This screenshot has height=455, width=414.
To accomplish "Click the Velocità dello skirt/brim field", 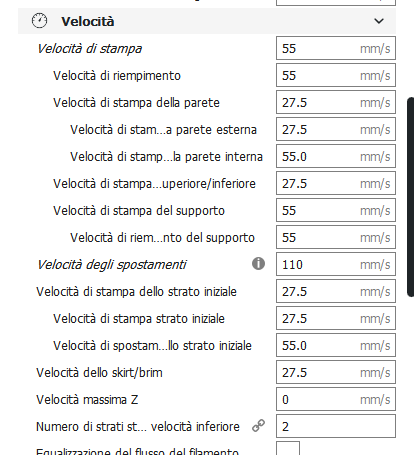I will tap(336, 372).
